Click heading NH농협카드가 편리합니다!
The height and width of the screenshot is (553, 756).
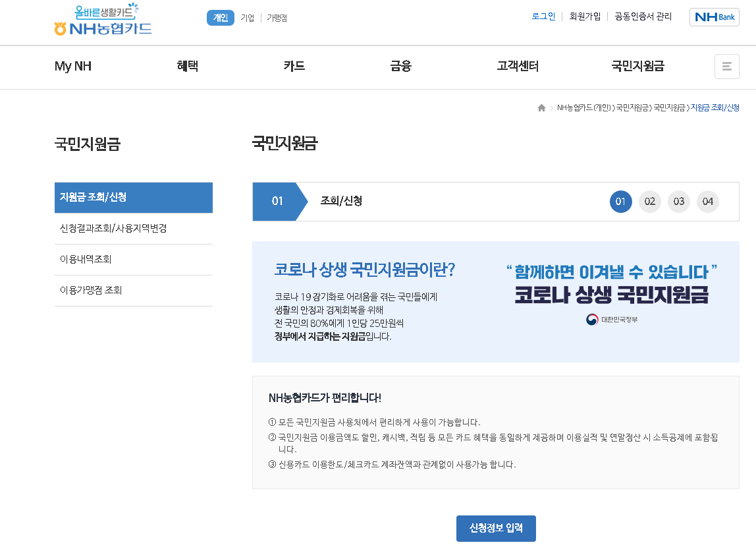pyautogui.click(x=325, y=398)
